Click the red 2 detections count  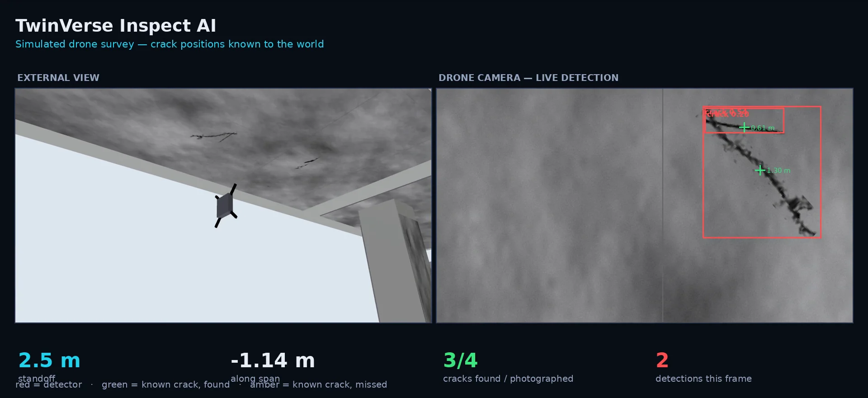click(662, 360)
